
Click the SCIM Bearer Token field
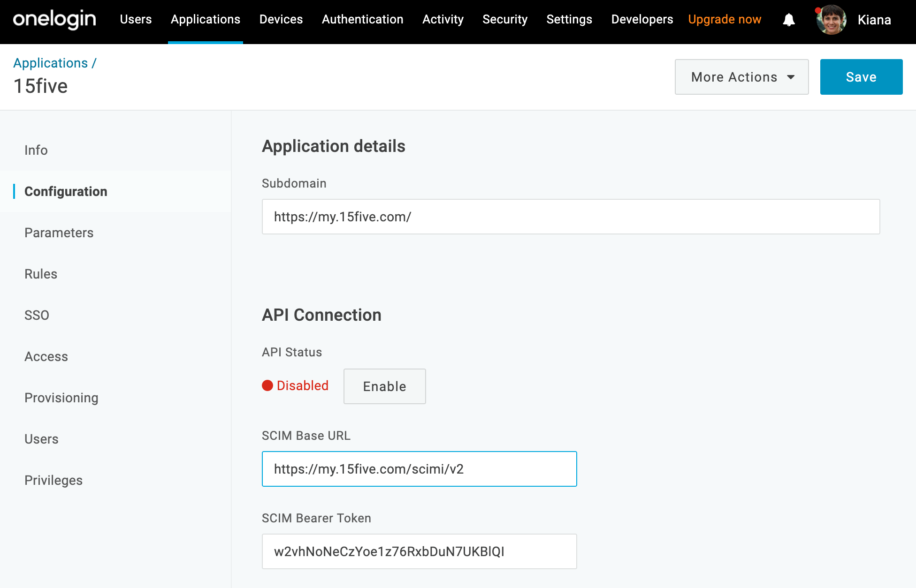(419, 551)
